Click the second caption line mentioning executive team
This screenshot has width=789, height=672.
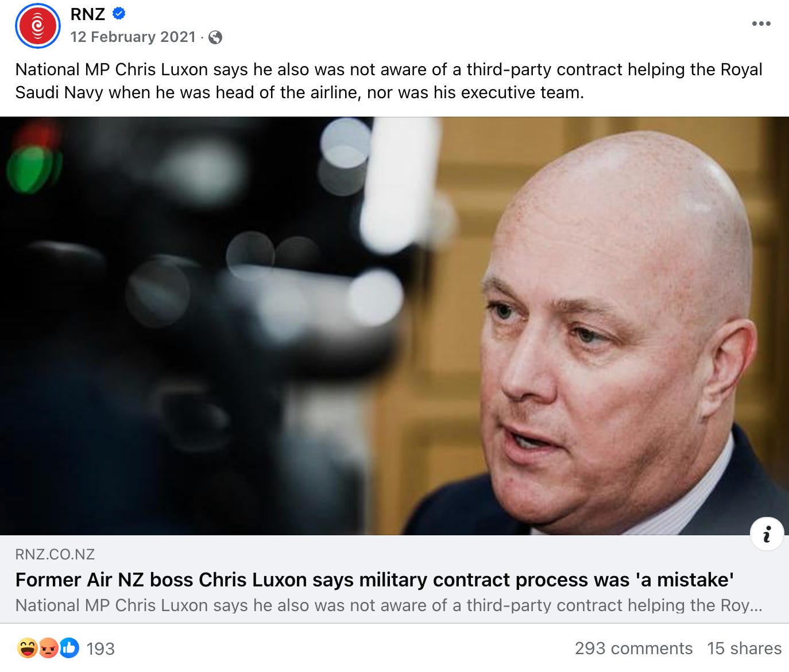coord(299,92)
